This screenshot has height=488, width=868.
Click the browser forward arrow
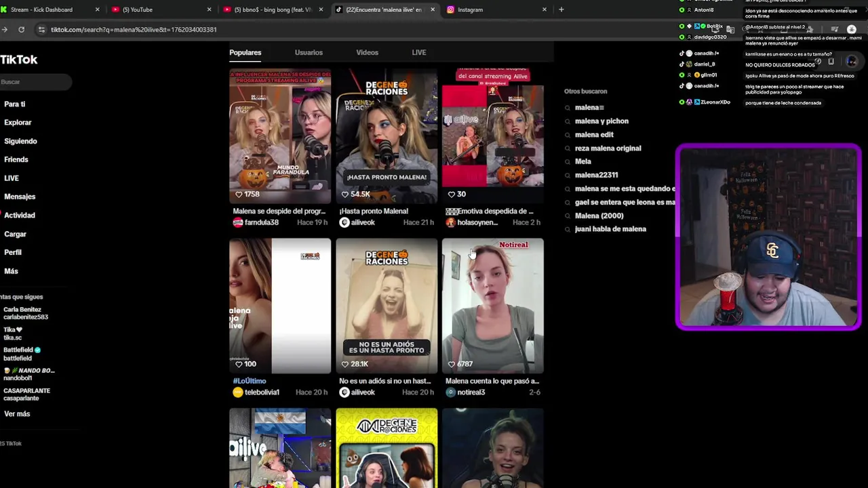(x=5, y=29)
